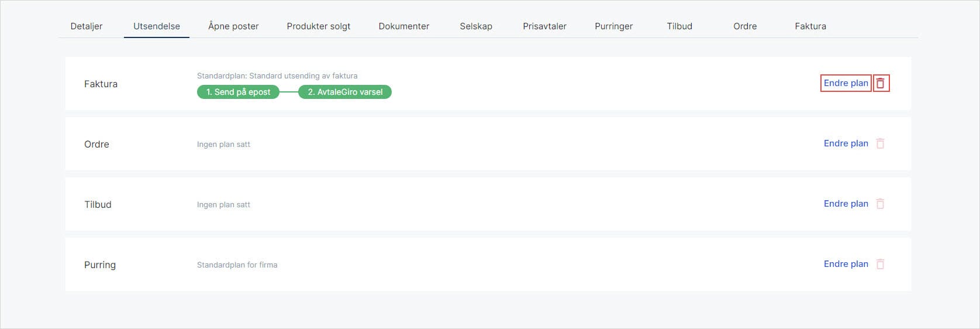Click the trash icon in Purring row
This screenshot has height=329, width=980.
click(880, 264)
